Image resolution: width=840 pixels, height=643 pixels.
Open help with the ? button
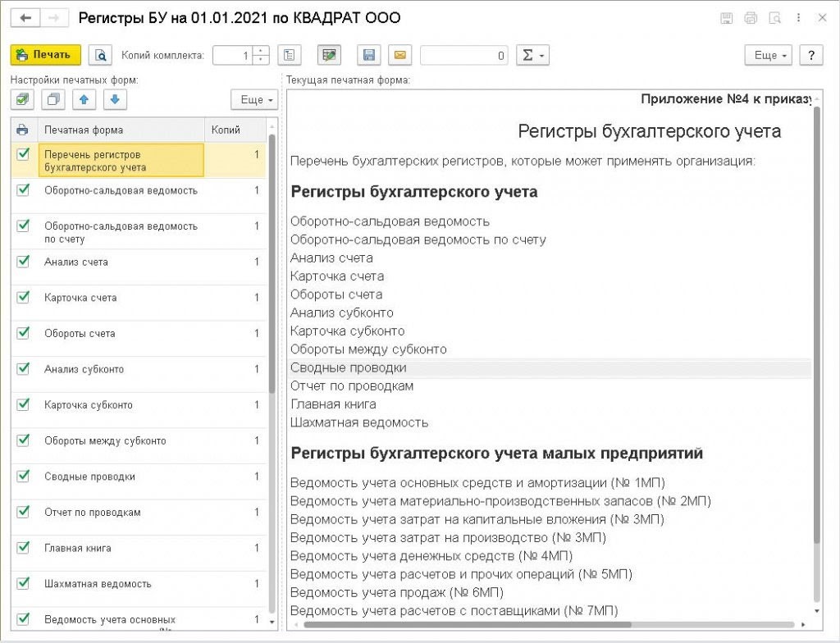point(810,55)
